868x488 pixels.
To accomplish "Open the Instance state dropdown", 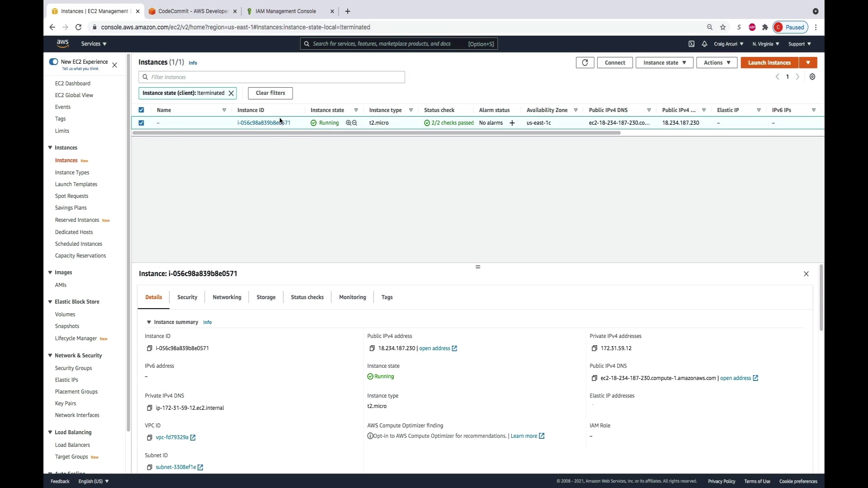I will [x=664, y=63].
